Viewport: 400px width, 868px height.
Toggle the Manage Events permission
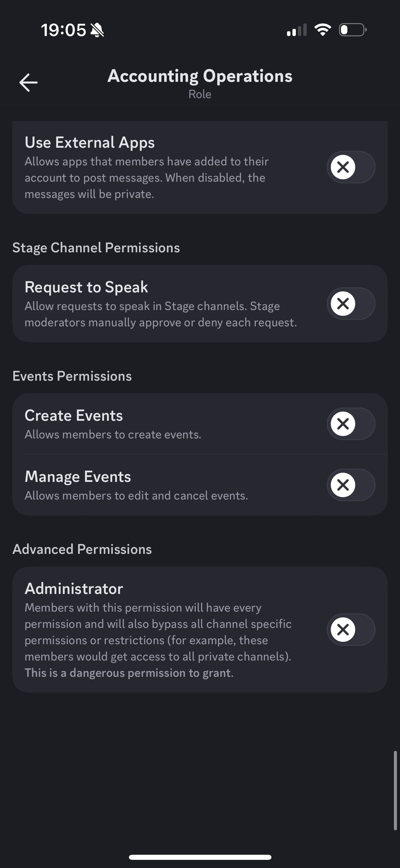point(351,485)
